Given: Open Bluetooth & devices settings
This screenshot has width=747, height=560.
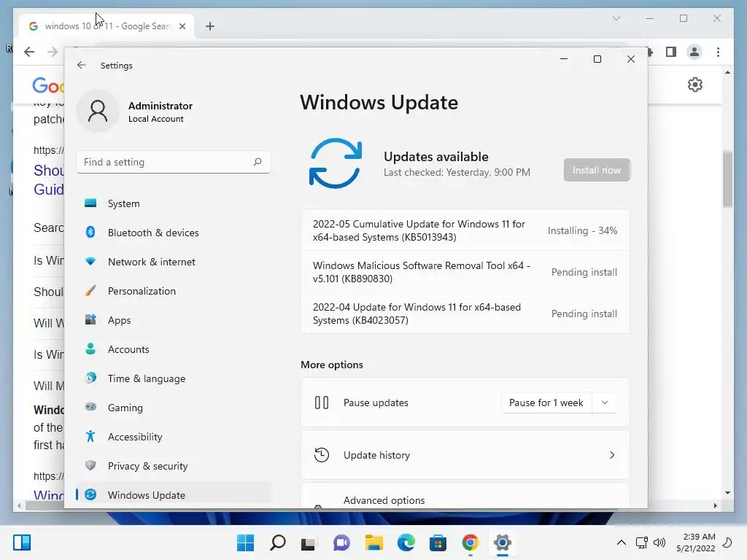Looking at the screenshot, I should pyautogui.click(x=174, y=233).
